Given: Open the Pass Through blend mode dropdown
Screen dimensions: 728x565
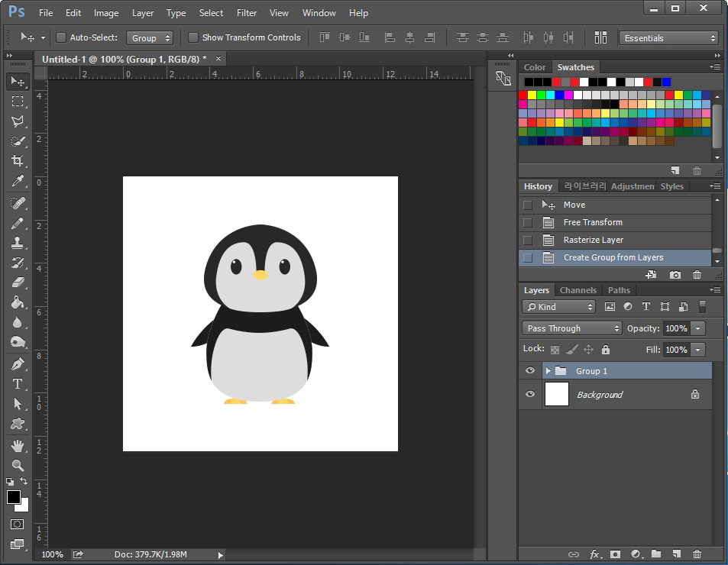Looking at the screenshot, I should coord(571,328).
